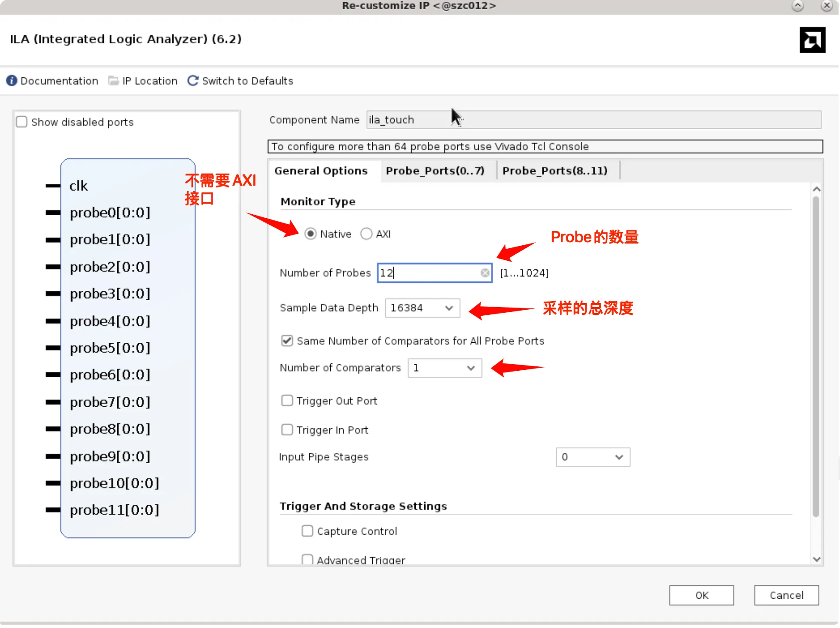Click the Documentation info icon

coord(11,81)
